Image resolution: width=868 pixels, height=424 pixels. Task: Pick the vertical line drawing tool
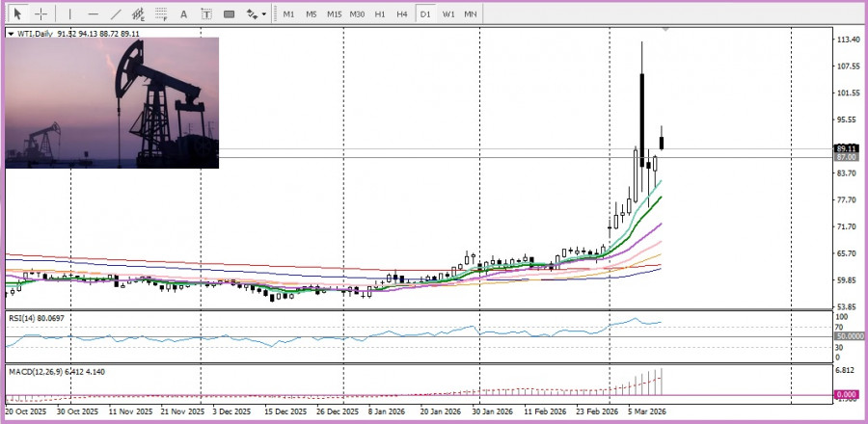click(x=68, y=14)
